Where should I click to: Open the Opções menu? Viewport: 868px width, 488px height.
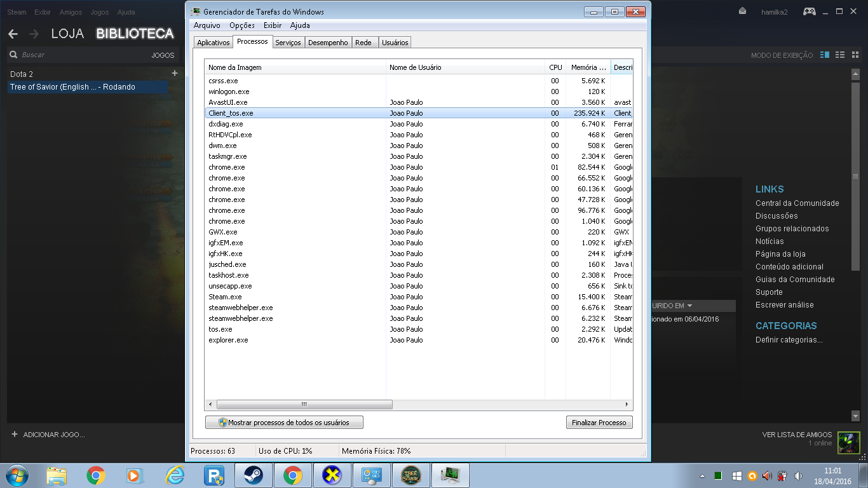[x=241, y=25]
